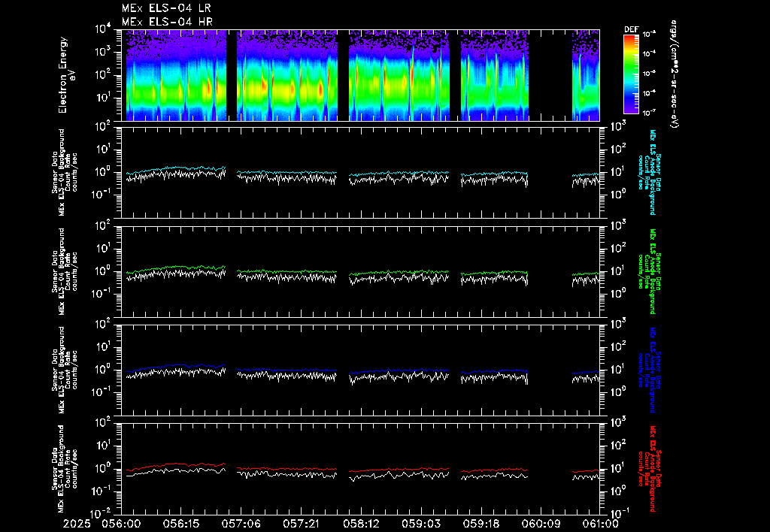Click the green 'MEx ELS Anode Background' right-axis label

coord(653,271)
